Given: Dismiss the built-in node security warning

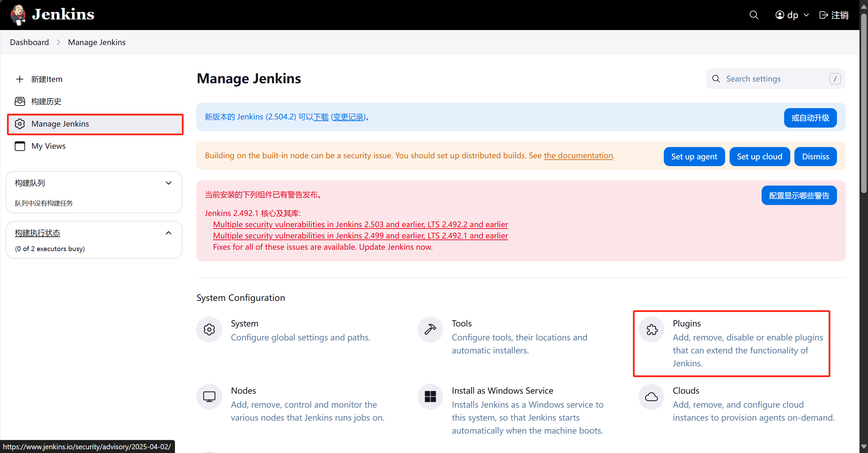Looking at the screenshot, I should 815,157.
